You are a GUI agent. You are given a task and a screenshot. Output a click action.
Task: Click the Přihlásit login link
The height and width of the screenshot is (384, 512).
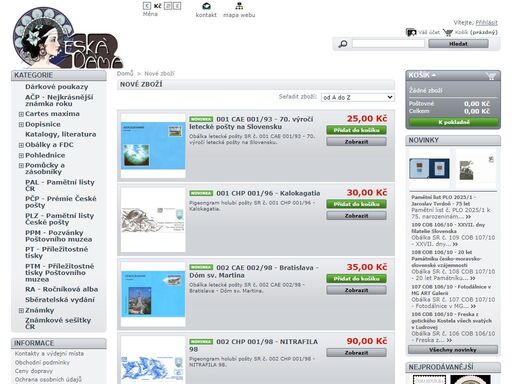tap(486, 23)
